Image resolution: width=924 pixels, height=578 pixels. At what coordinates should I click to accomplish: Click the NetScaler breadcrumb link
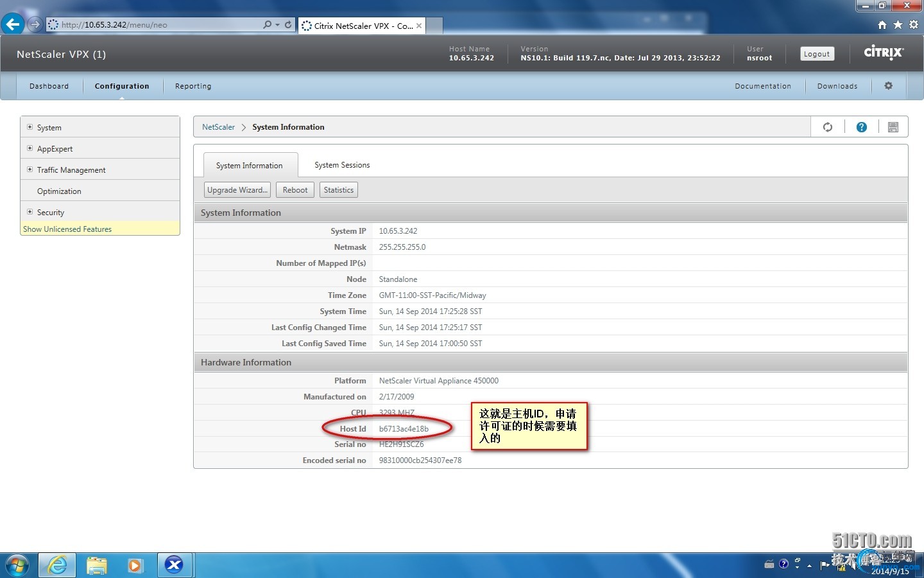tap(218, 127)
